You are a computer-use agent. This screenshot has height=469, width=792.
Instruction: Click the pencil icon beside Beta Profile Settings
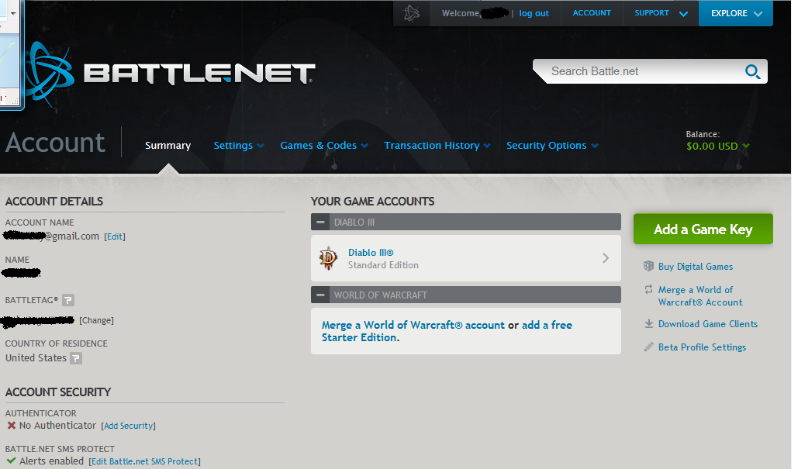click(649, 347)
